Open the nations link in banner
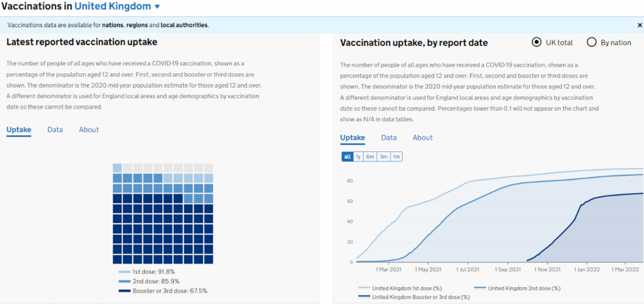Screen dimensions: 644x304 [x=113, y=25]
